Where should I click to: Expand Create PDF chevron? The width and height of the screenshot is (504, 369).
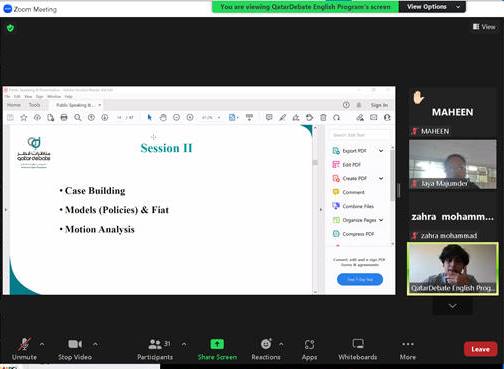381,178
